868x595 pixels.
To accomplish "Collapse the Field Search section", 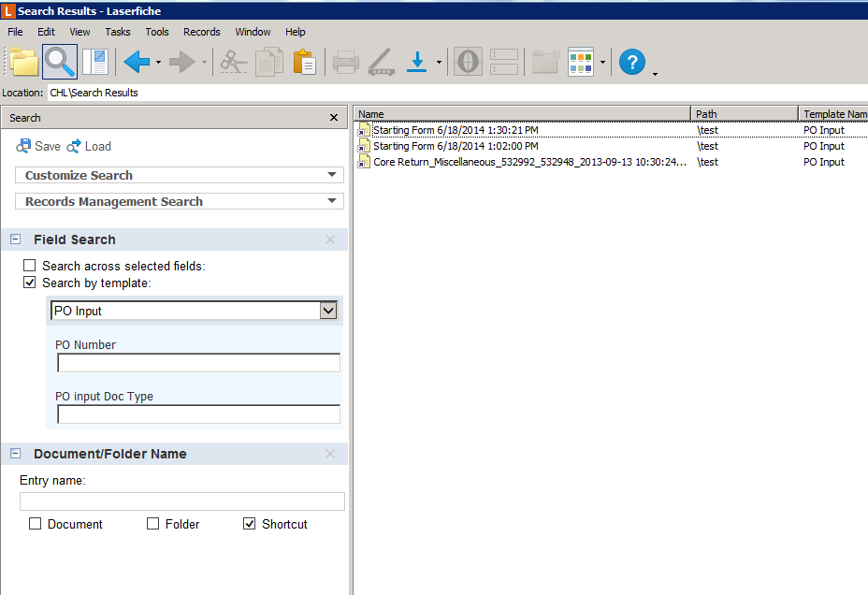I will 16,239.
